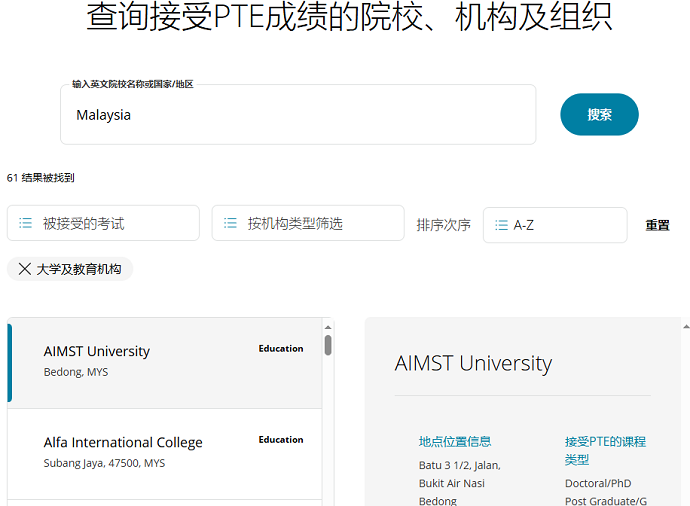Click the 大学及教育机构 filter chip label
This screenshot has width=690, height=506.
click(79, 269)
